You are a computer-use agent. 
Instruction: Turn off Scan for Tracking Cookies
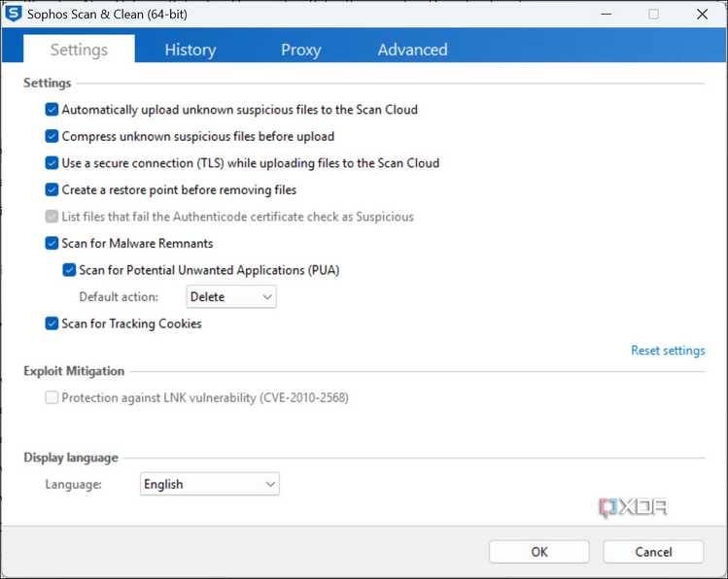tap(52, 324)
